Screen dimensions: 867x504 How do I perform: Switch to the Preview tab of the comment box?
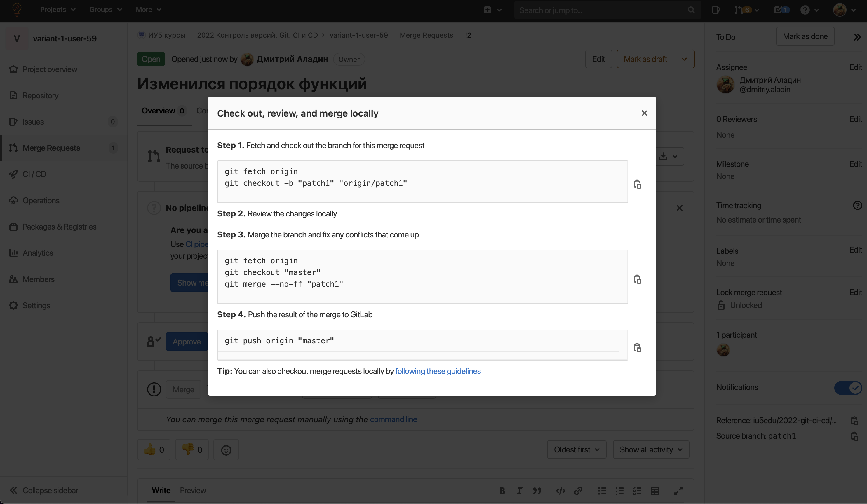click(x=193, y=490)
